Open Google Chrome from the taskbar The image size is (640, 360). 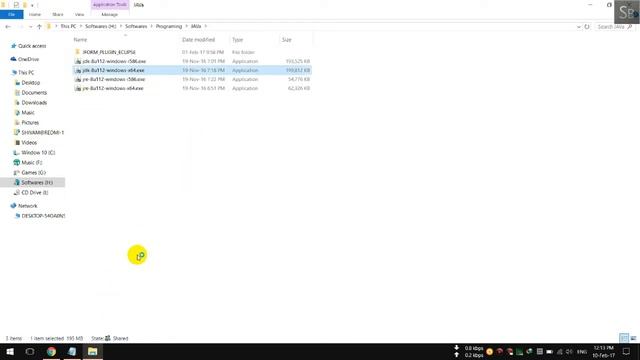51,351
